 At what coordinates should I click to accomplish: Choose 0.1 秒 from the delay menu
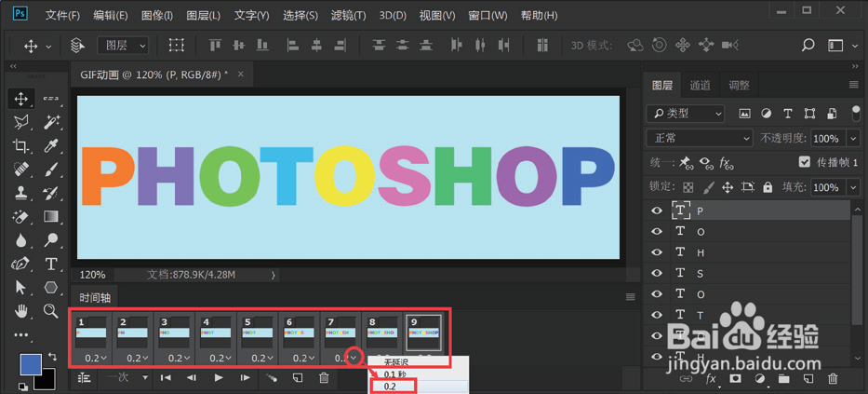pos(419,374)
